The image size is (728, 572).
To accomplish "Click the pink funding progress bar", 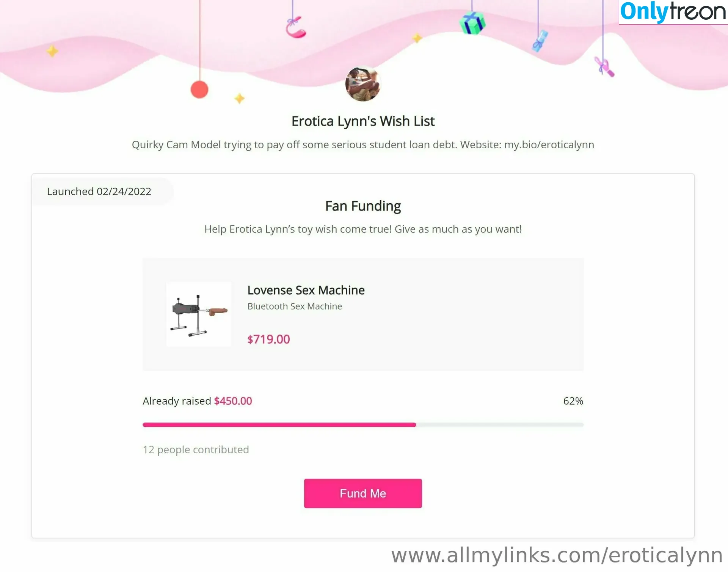I will point(363,425).
